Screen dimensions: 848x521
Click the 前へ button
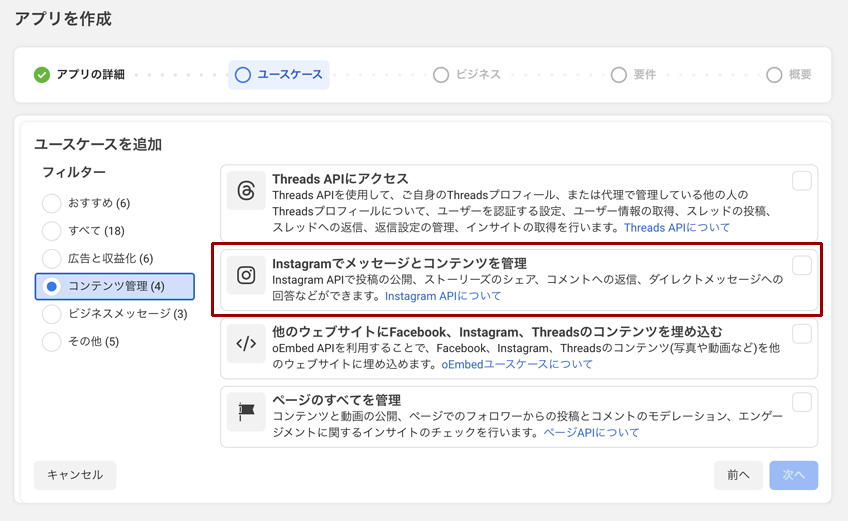click(738, 475)
